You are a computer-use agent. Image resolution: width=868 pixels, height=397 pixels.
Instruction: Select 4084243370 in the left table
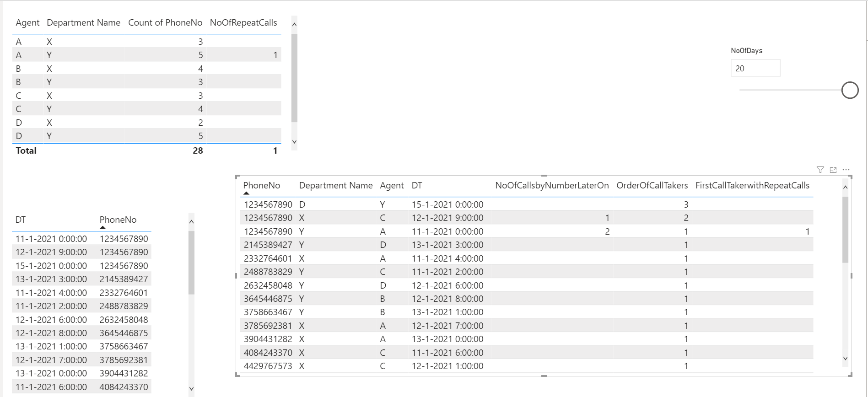point(124,387)
